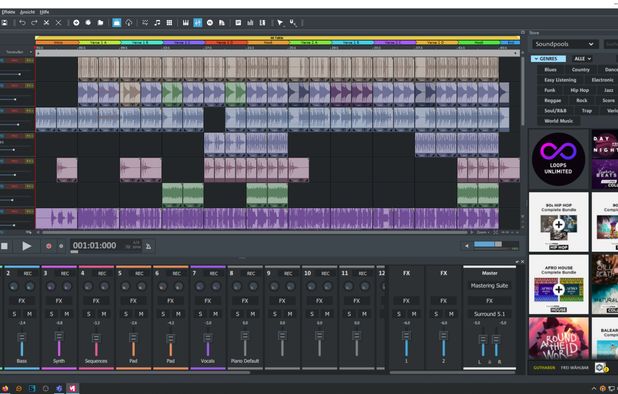Select the mouse pointer tool icon
This screenshot has width=618, height=394.
[x=280, y=23]
